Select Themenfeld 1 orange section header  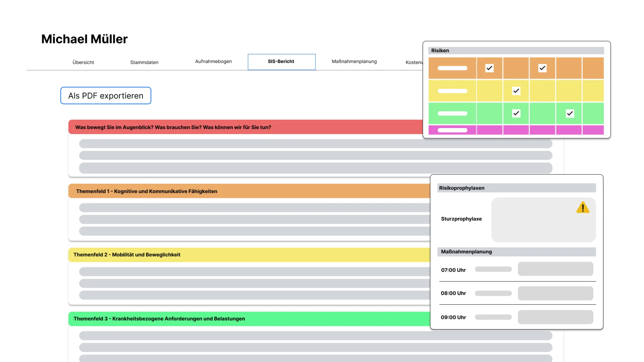tap(249, 191)
